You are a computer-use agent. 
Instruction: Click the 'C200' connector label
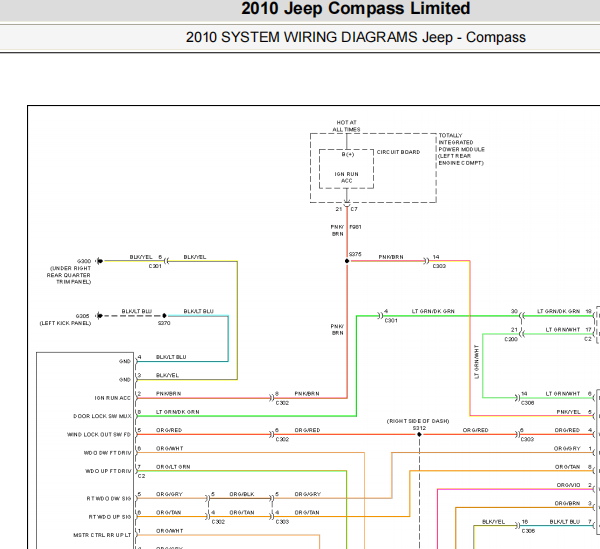click(511, 339)
